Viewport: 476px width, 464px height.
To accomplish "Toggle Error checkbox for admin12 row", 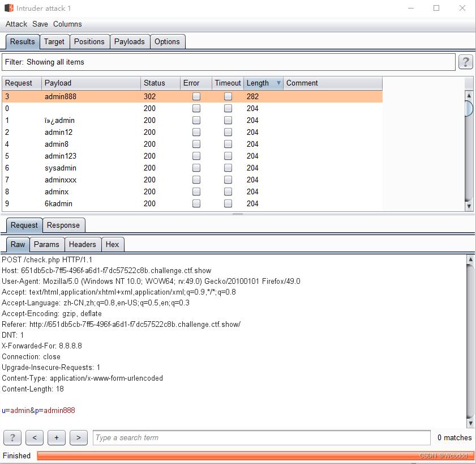I will tap(196, 132).
